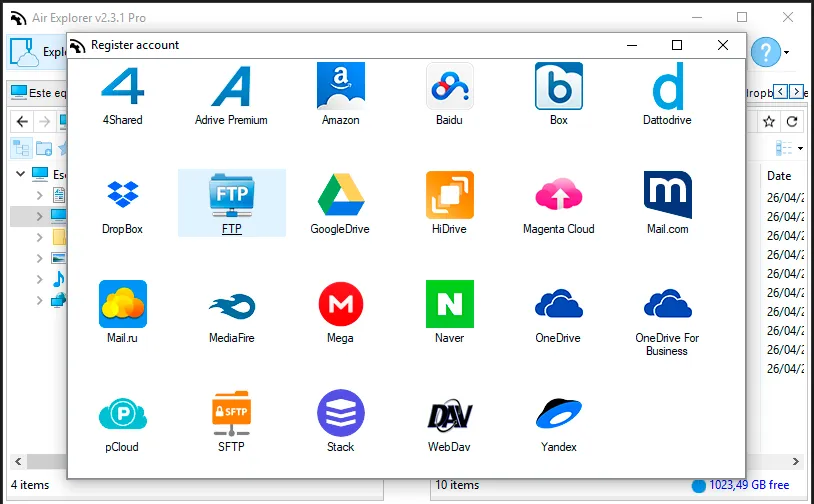This screenshot has height=504, width=814.
Task: Add current location to favorites star
Action: (x=769, y=122)
